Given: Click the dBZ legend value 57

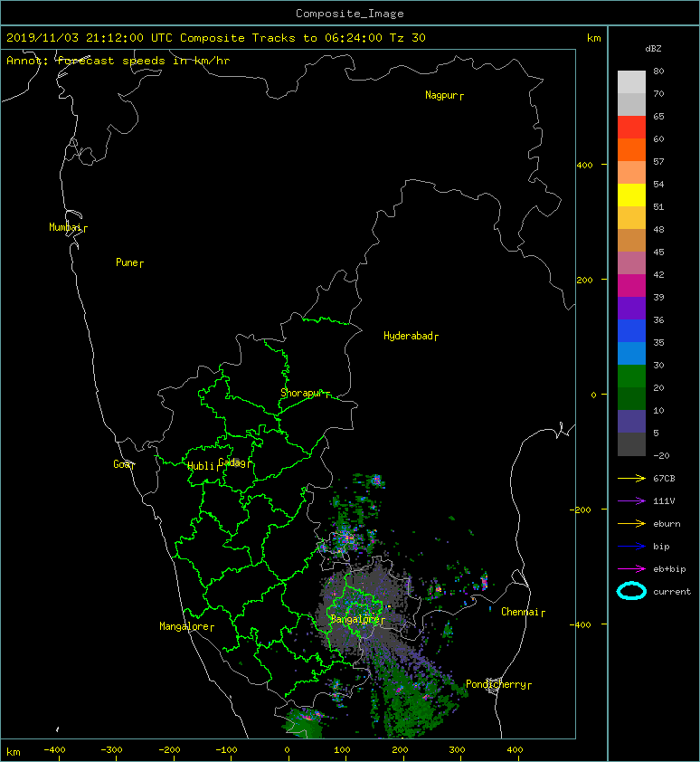Looking at the screenshot, I should pos(658,161).
